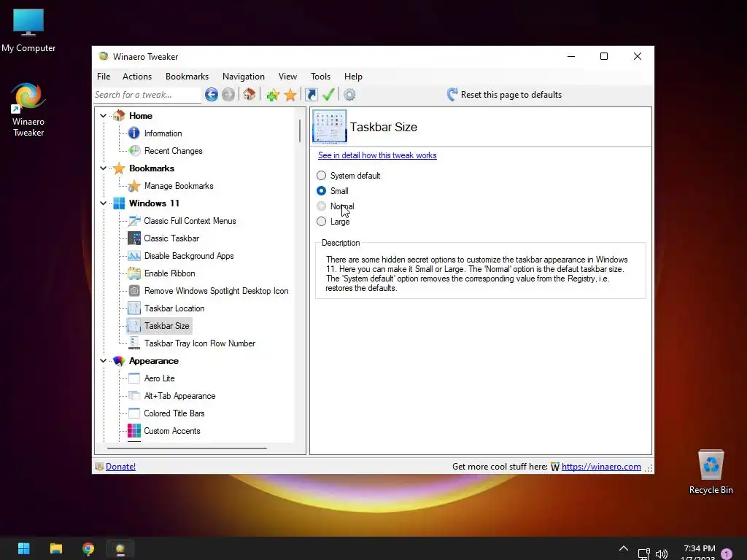747x560 pixels.
Task: Select the My Computer desktop icon
Action: [x=28, y=31]
